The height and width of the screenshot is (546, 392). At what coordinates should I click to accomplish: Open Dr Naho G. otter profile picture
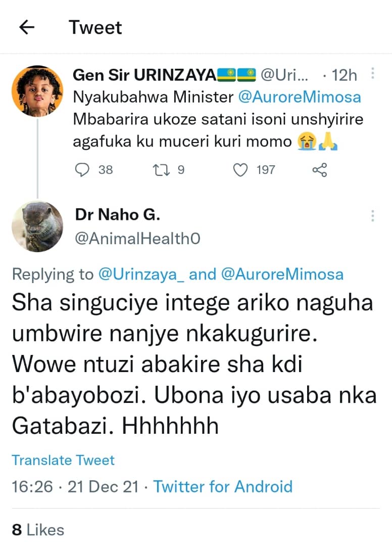point(37,226)
